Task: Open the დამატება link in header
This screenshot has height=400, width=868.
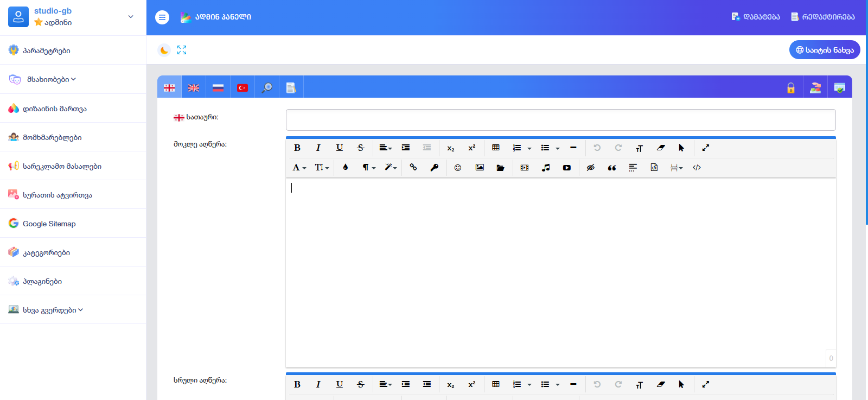Action: pyautogui.click(x=756, y=17)
